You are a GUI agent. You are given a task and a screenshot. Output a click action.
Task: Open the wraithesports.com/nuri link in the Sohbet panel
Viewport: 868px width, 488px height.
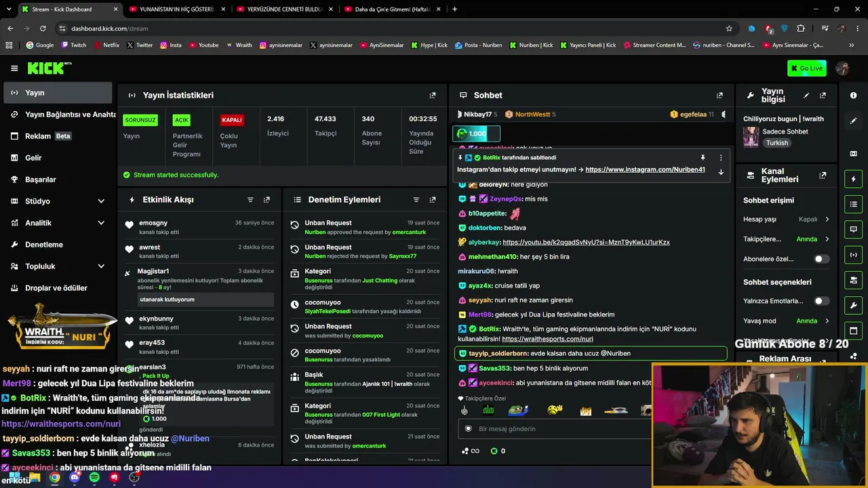click(x=547, y=339)
